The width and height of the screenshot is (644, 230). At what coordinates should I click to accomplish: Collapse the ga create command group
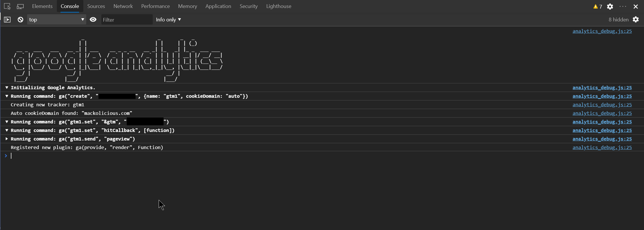click(x=7, y=96)
